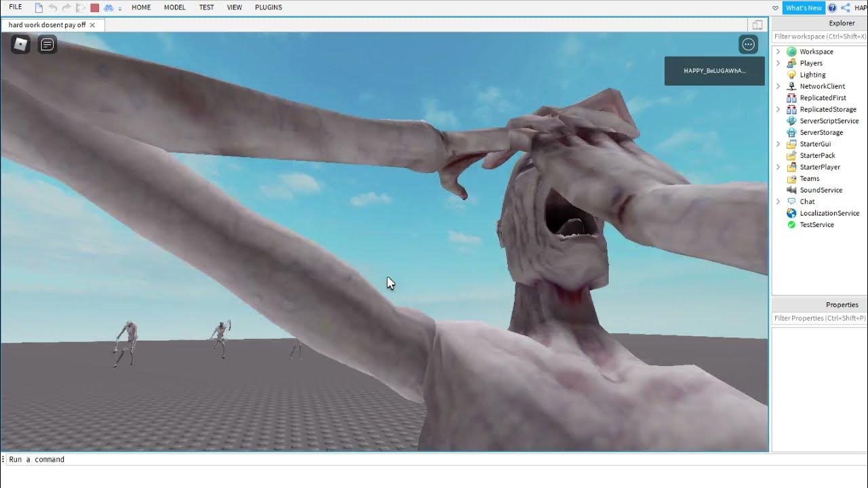
Task: Collapse the ribbon with the chevron icon
Action: point(775,8)
